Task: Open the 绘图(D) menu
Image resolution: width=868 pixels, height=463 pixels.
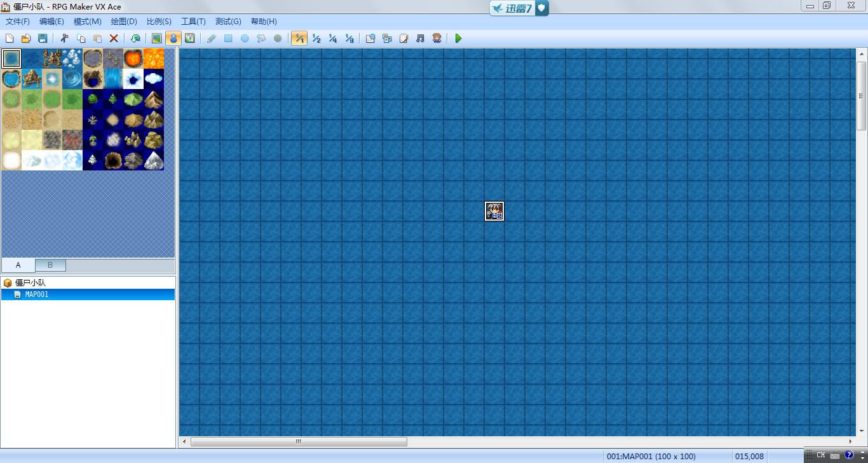Action: (x=124, y=22)
